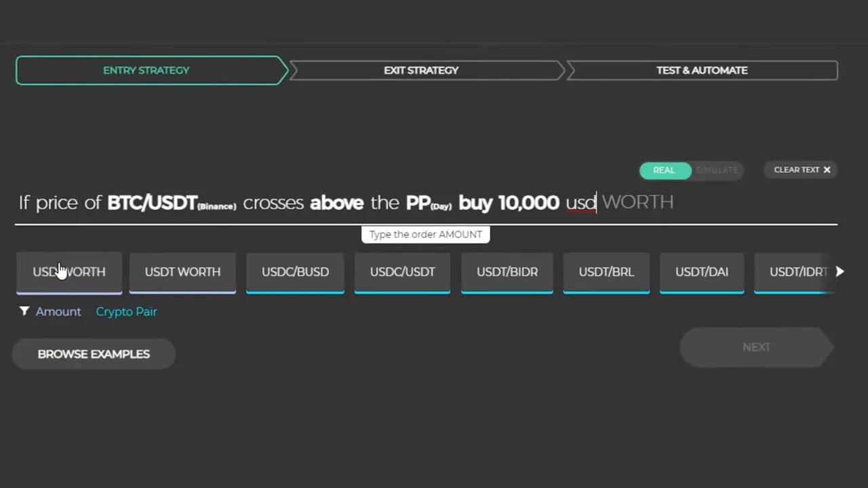Click BTC/USDT in the rule sentence

[x=152, y=202]
